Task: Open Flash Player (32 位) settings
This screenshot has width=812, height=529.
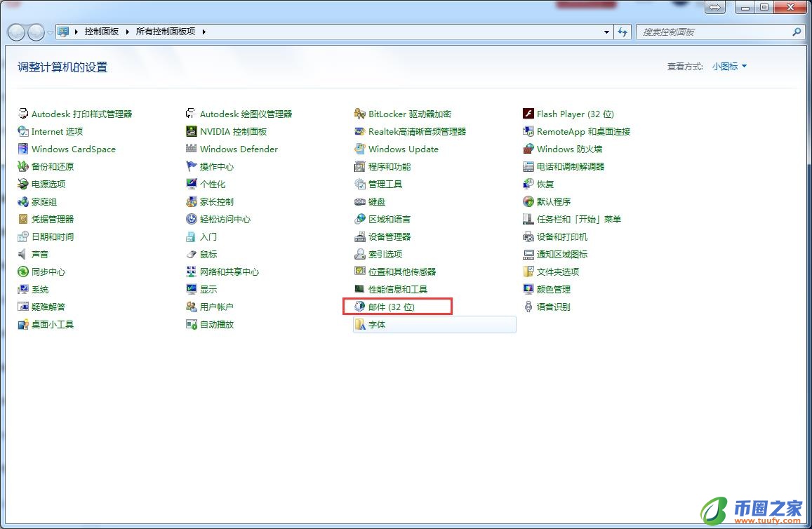Action: 574,114
